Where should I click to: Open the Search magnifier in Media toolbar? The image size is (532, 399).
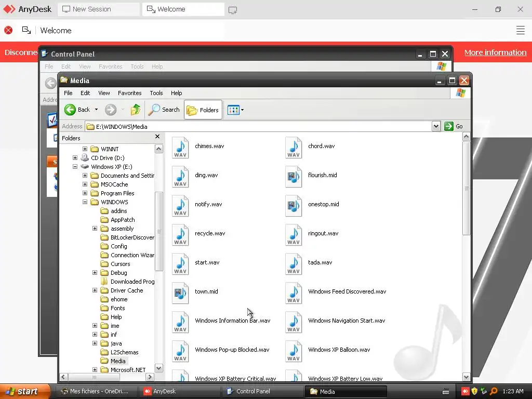[154, 110]
